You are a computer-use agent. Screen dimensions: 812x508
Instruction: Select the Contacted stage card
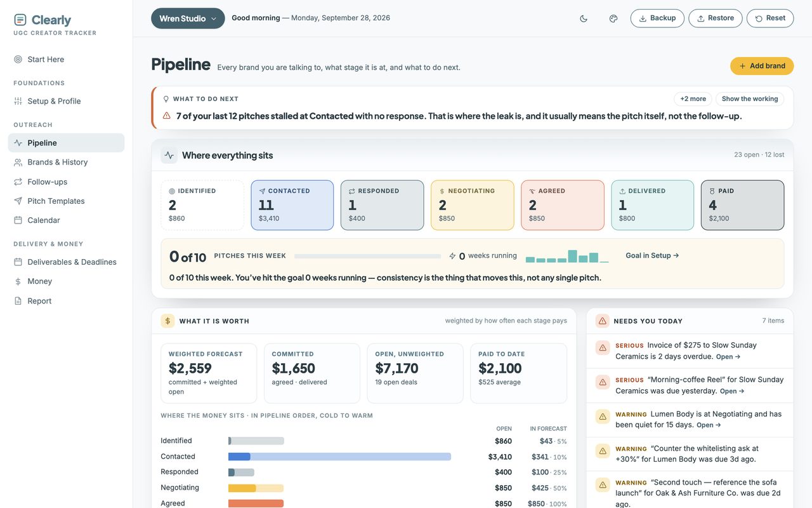coord(292,205)
